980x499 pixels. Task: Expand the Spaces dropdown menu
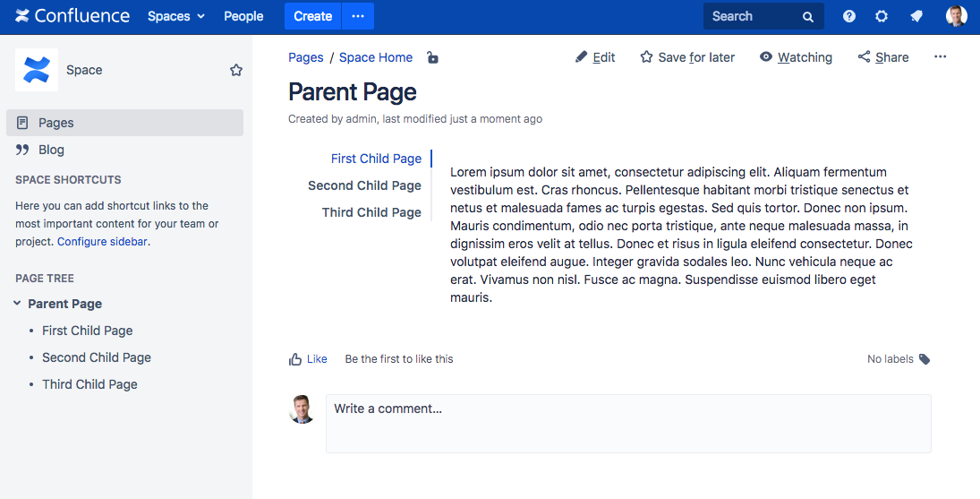pos(175,16)
